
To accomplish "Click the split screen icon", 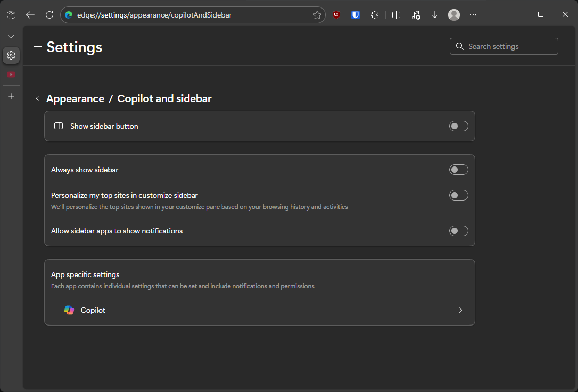I will coord(396,15).
